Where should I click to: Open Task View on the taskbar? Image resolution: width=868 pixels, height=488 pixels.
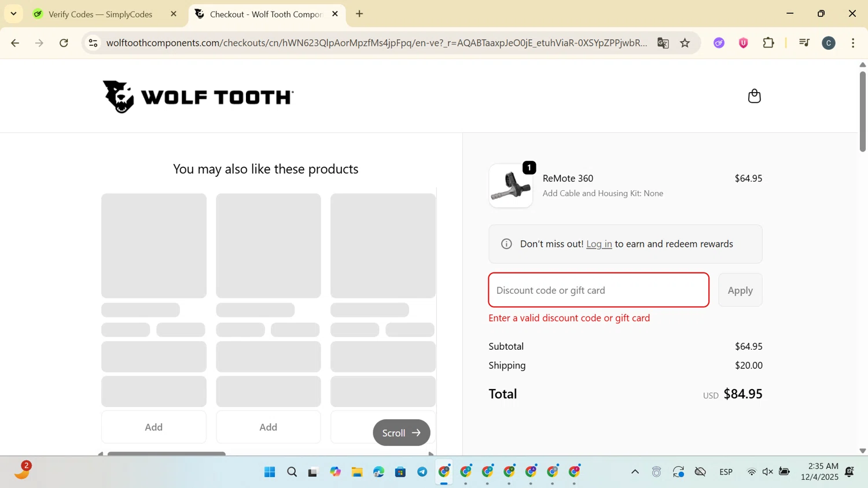pos(313,472)
